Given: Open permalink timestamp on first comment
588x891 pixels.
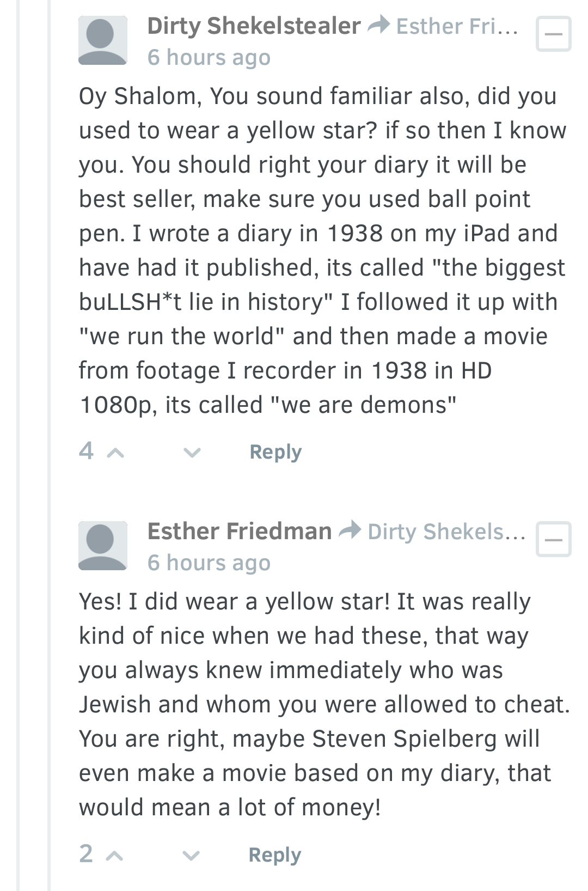Looking at the screenshot, I should [x=209, y=57].
